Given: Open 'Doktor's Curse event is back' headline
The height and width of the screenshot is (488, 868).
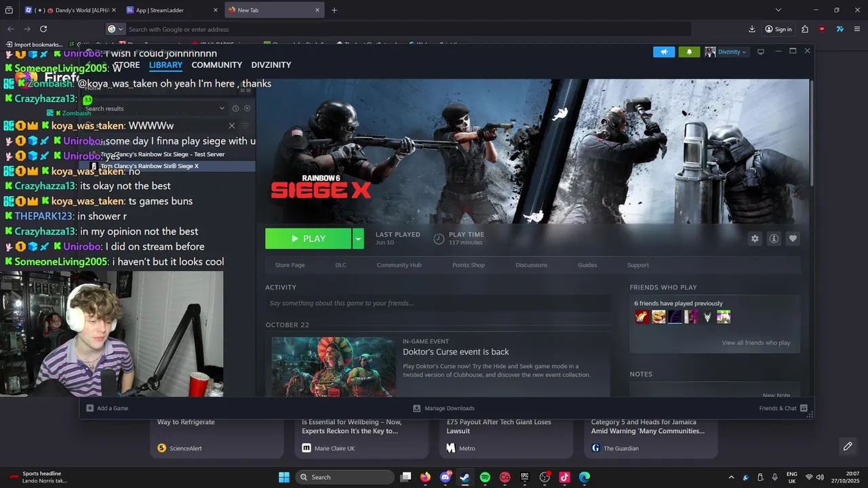Looking at the screenshot, I should [456, 352].
